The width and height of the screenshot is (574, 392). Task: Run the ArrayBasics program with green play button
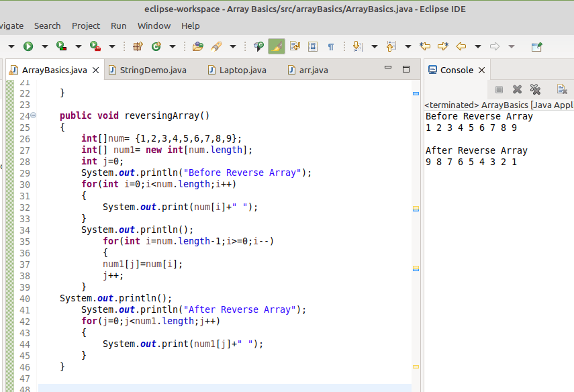click(28, 46)
